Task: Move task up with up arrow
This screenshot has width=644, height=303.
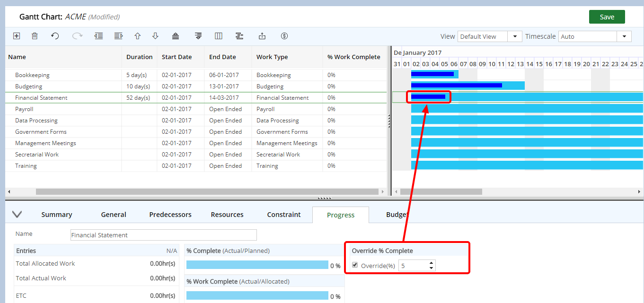Action: pyautogui.click(x=138, y=36)
